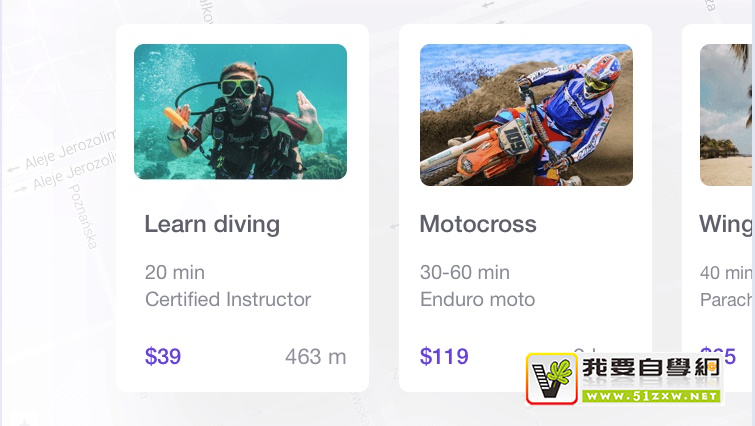This screenshot has width=755, height=426.
Task: Click the 40 min duration on third card
Action: pyautogui.click(x=726, y=272)
